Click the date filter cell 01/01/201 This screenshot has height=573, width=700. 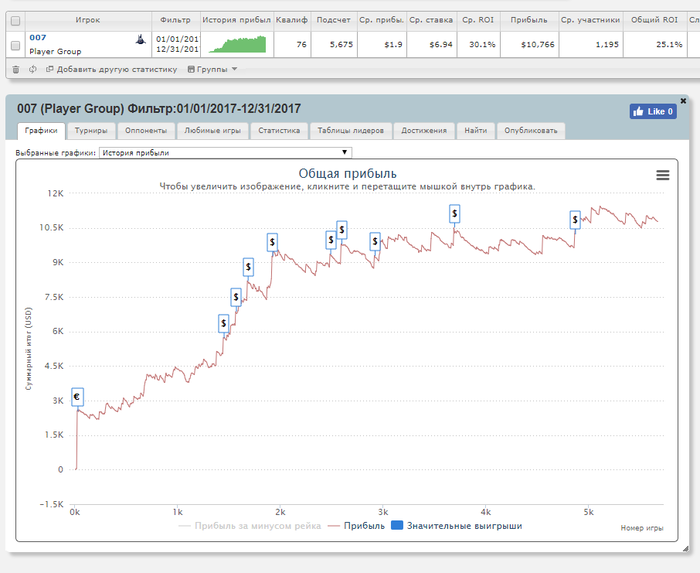tap(176, 44)
